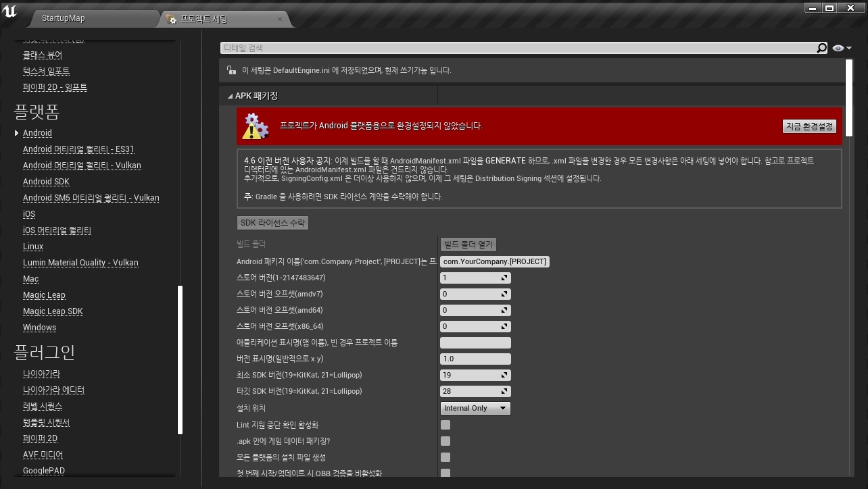Toggle .apk 안에 게임 데이터 패키징 checkbox
The image size is (868, 489).
point(445,441)
